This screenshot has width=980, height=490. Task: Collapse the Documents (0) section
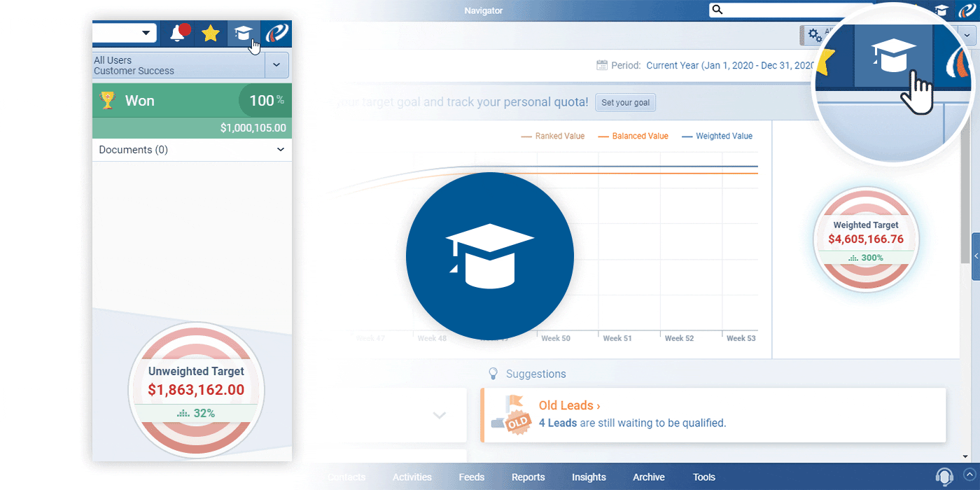[x=280, y=149]
